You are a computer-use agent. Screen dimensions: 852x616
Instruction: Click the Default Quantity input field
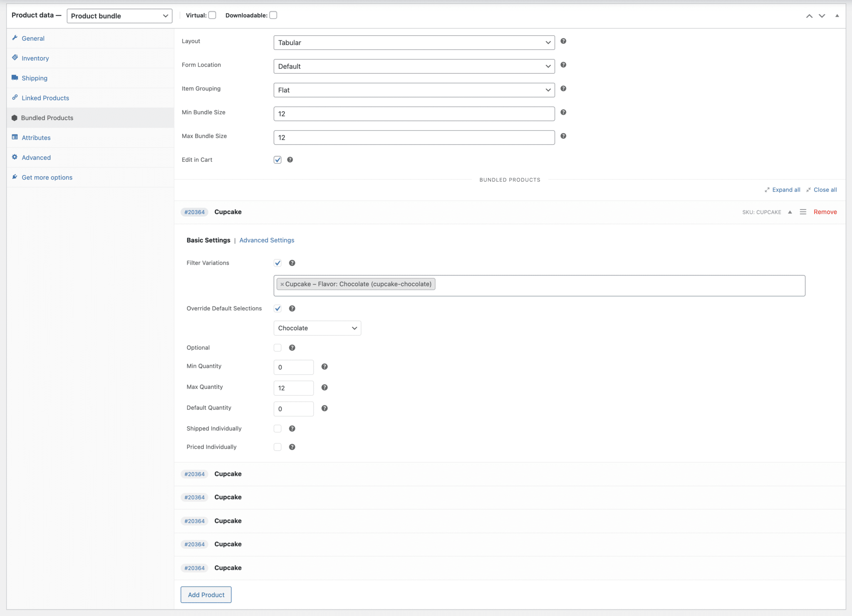click(293, 409)
